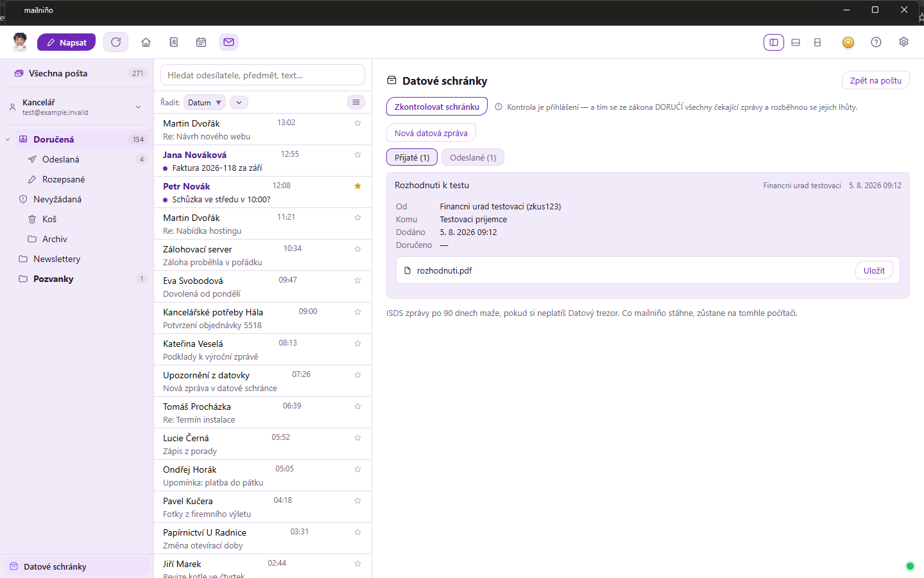
Task: Refresh mail with the reload icon
Action: 116,42
